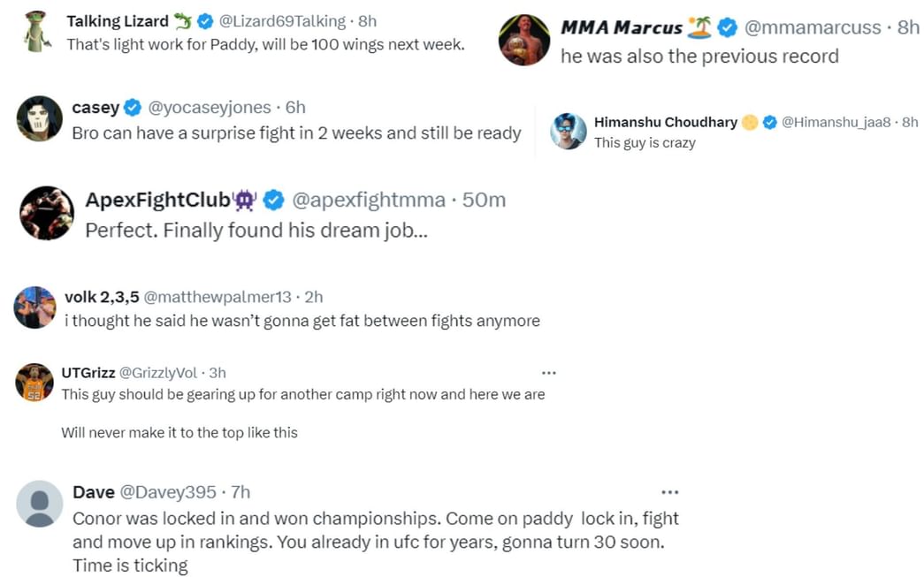This screenshot has height=577, width=924.
Task: Click MMA Marcus's blue checkmark icon
Action: 727,27
